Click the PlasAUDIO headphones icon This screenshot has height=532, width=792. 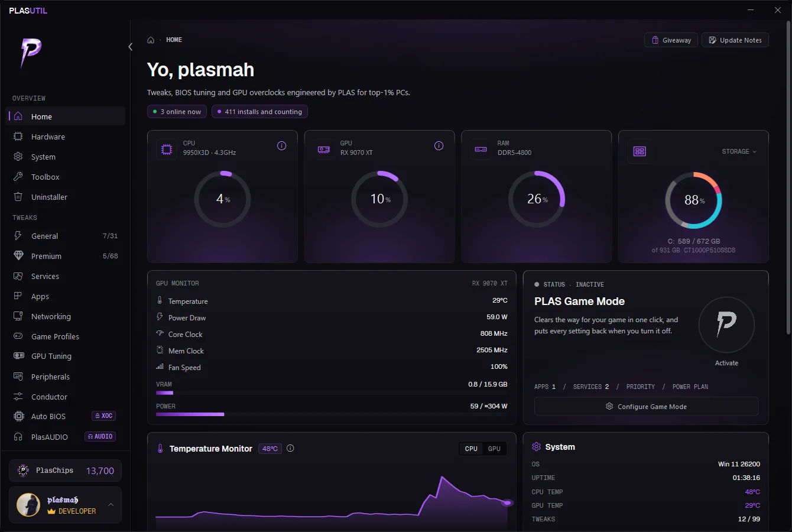18,437
